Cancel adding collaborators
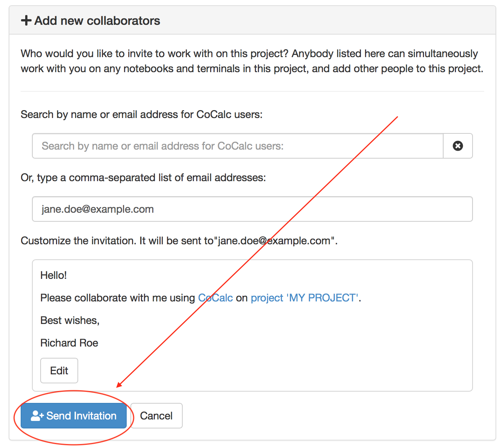 156,416
